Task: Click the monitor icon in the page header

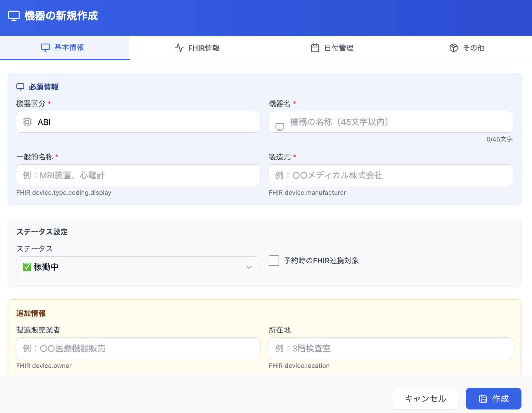Action: tap(14, 16)
